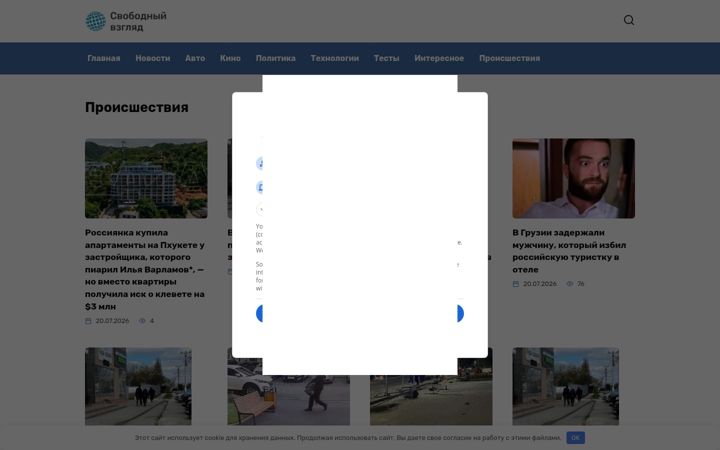The height and width of the screenshot is (450, 720).
Task: Select the Тесты menu item
Action: point(387,58)
